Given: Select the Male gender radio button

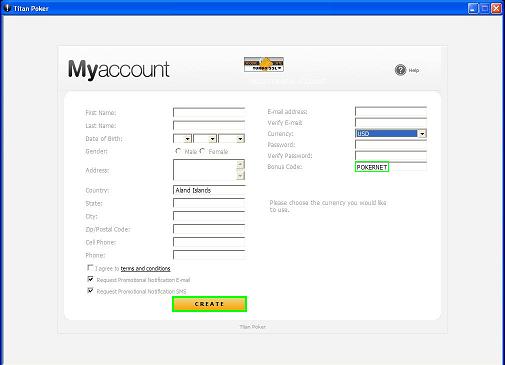Looking at the screenshot, I should click(178, 151).
